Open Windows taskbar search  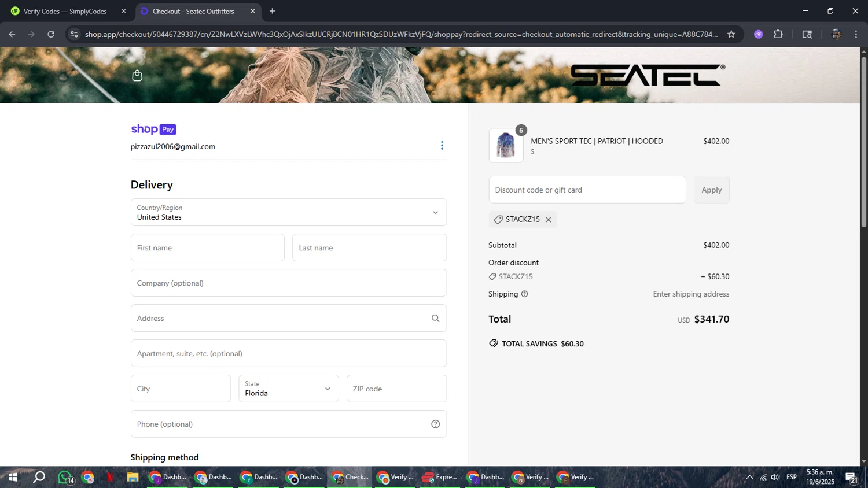(x=39, y=477)
